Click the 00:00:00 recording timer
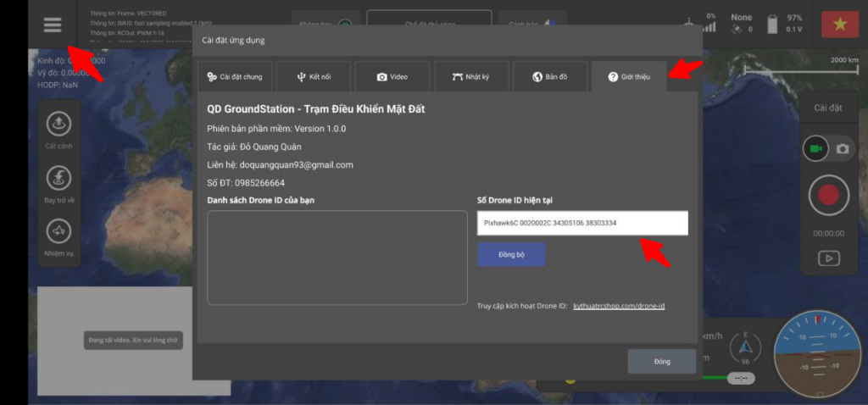This screenshot has height=405, width=868. (x=829, y=234)
